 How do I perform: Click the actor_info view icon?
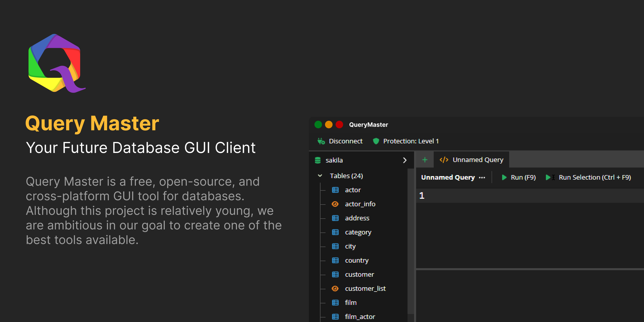[x=335, y=204]
